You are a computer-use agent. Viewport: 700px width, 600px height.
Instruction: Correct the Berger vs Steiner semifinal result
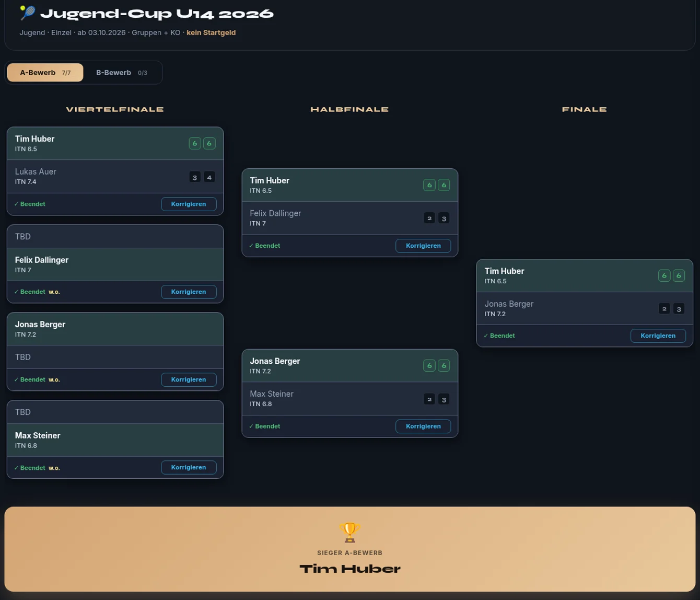click(423, 426)
